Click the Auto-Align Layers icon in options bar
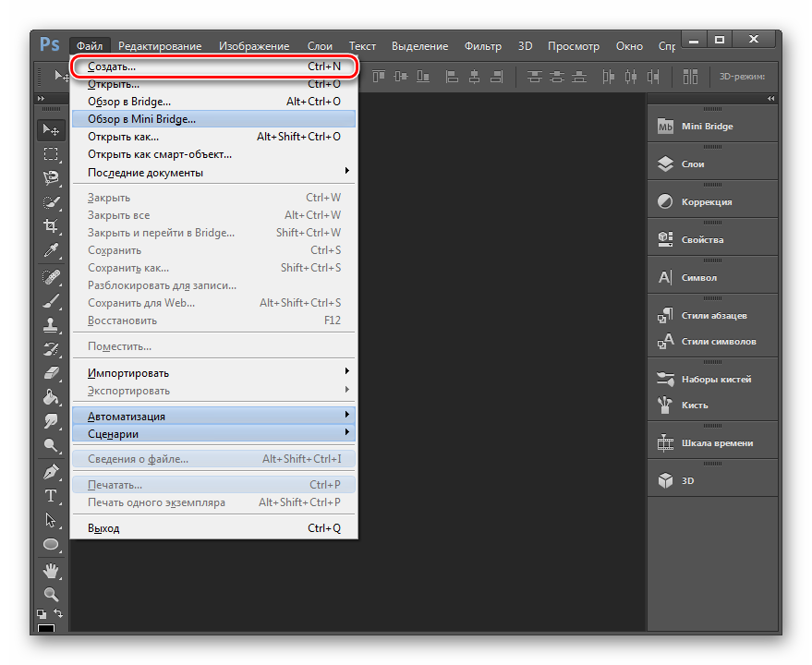The width and height of the screenshot is (812, 665). coord(691,76)
